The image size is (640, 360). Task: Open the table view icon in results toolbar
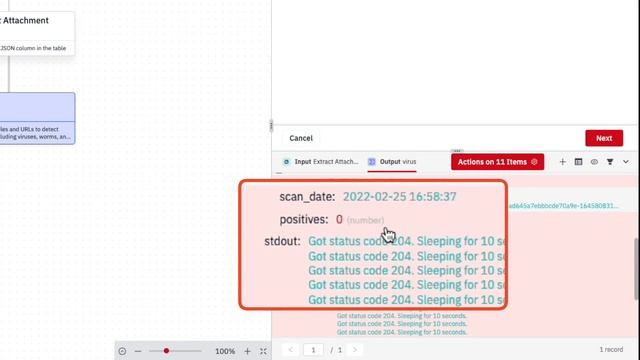[578, 162]
